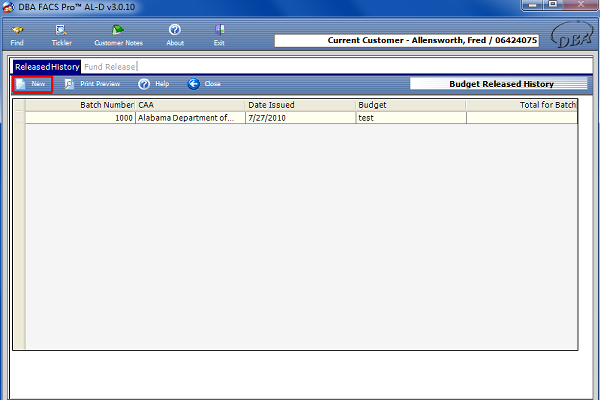Sort by the CAA column header

190,105
